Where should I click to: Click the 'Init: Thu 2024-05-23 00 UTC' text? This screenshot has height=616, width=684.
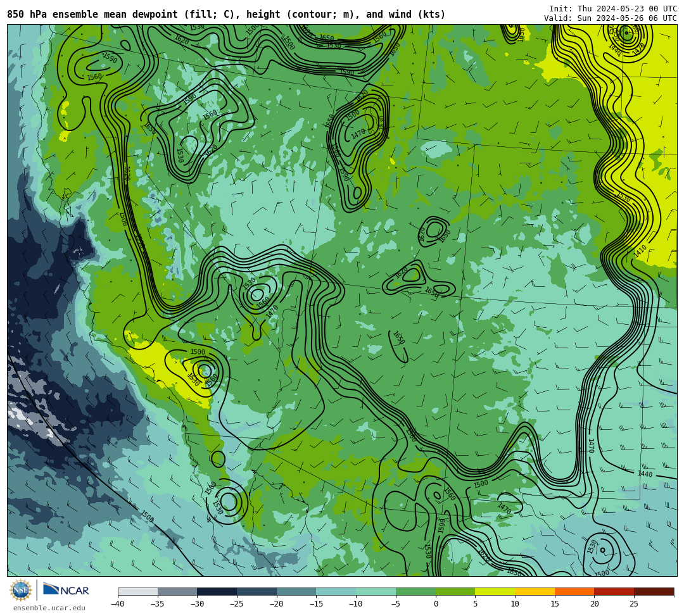613,9
